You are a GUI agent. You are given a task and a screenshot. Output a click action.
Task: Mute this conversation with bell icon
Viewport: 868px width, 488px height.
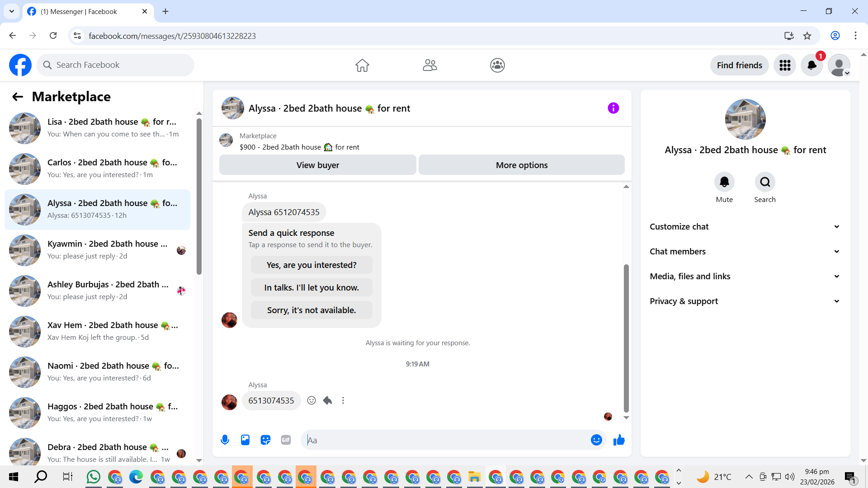pyautogui.click(x=724, y=182)
